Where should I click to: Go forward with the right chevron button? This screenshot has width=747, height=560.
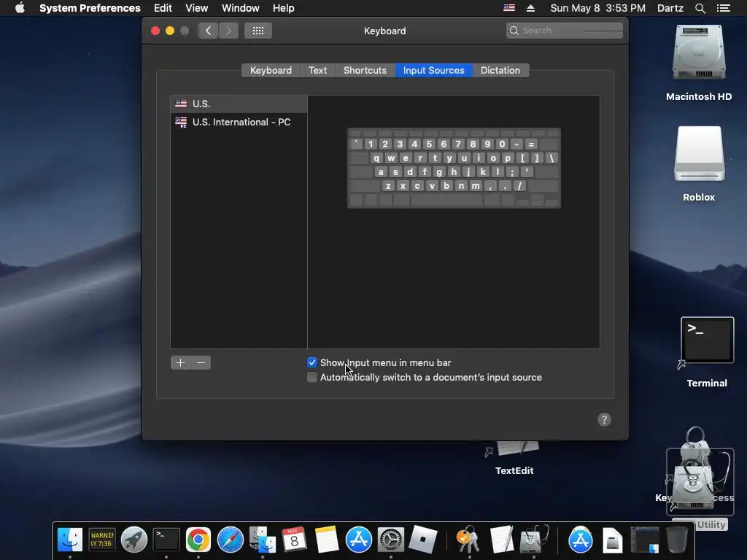[228, 31]
